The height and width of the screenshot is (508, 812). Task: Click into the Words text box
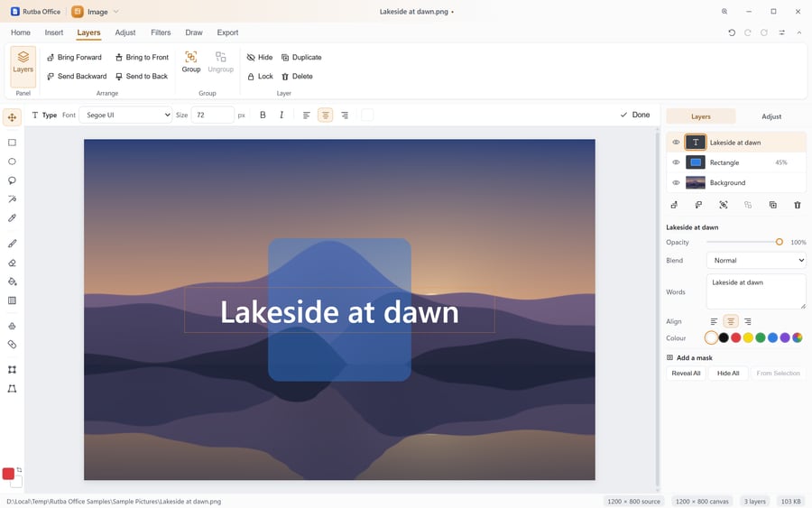pos(756,291)
